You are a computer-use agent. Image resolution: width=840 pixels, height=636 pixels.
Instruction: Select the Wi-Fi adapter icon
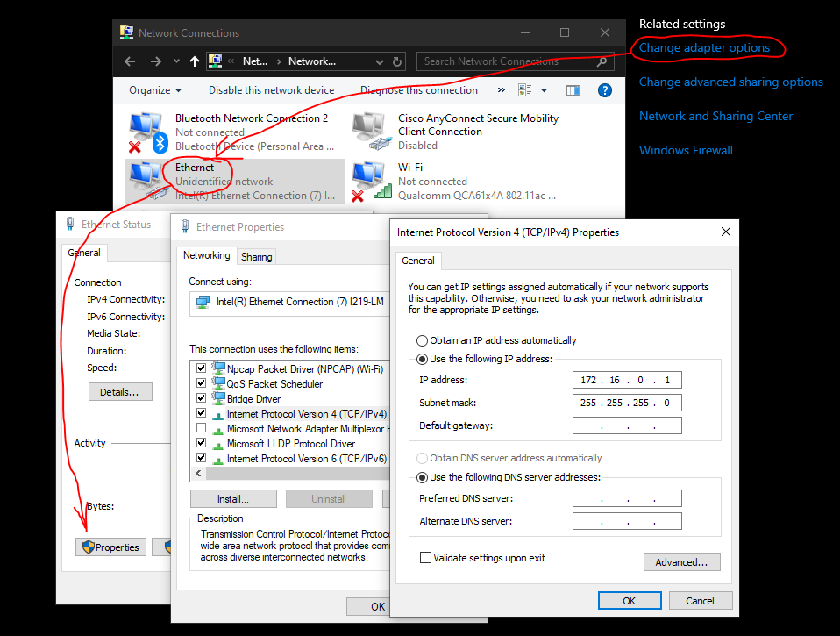371,181
